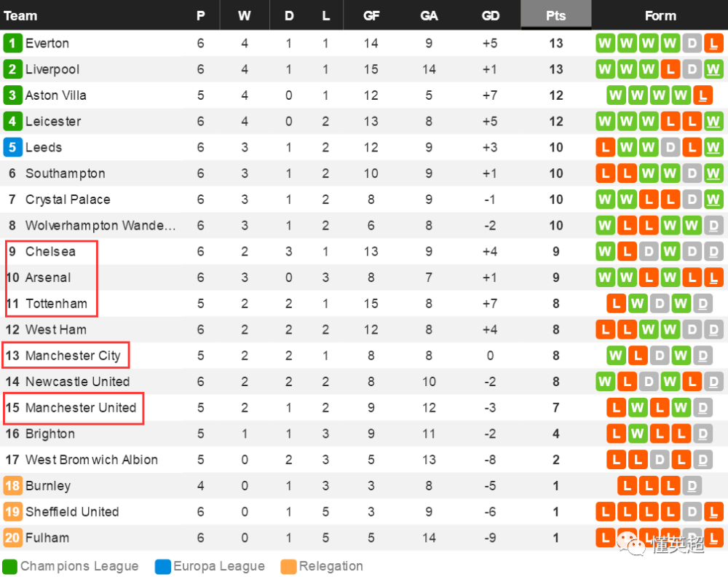Click the Form column header

(660, 15)
